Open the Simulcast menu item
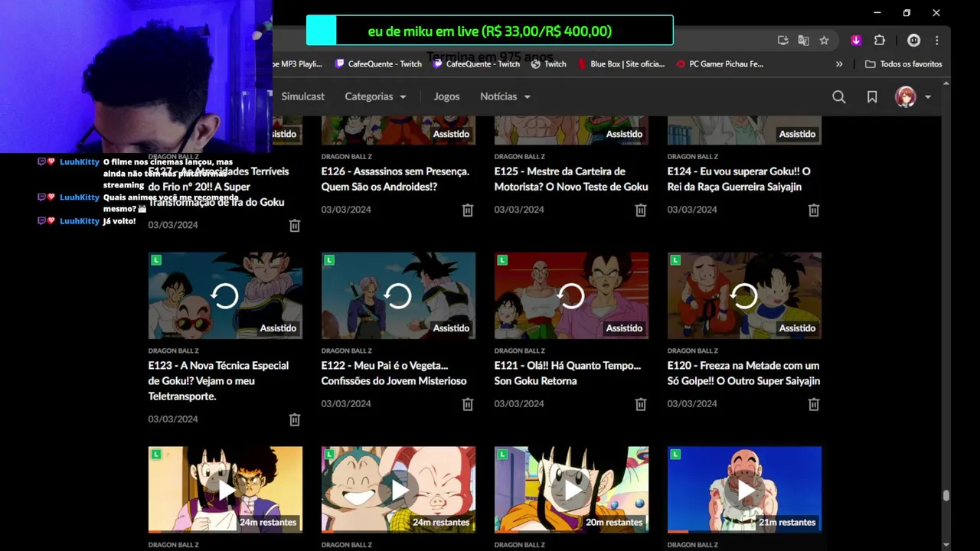Screen dimensions: 980x551 coord(302,96)
